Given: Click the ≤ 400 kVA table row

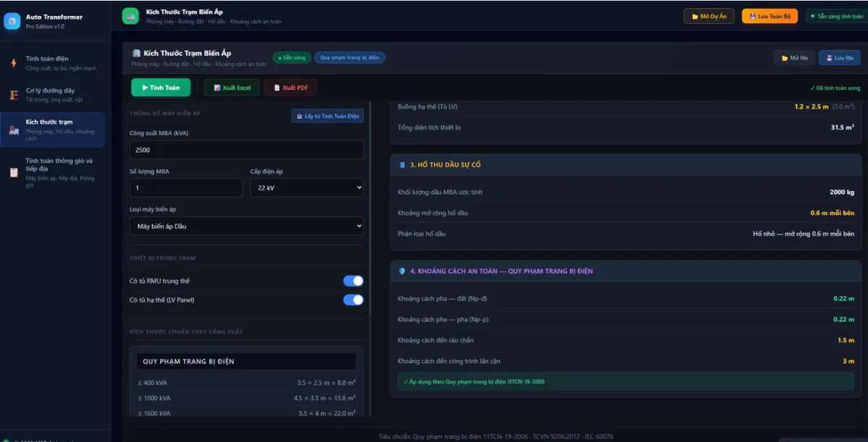Looking at the screenshot, I should pyautogui.click(x=247, y=382).
